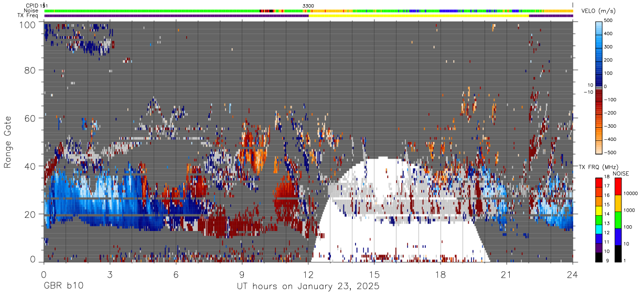Image resolution: width=644 pixels, height=297 pixels.
Task: Click the 'Noise' row label
Action: coord(30,10)
